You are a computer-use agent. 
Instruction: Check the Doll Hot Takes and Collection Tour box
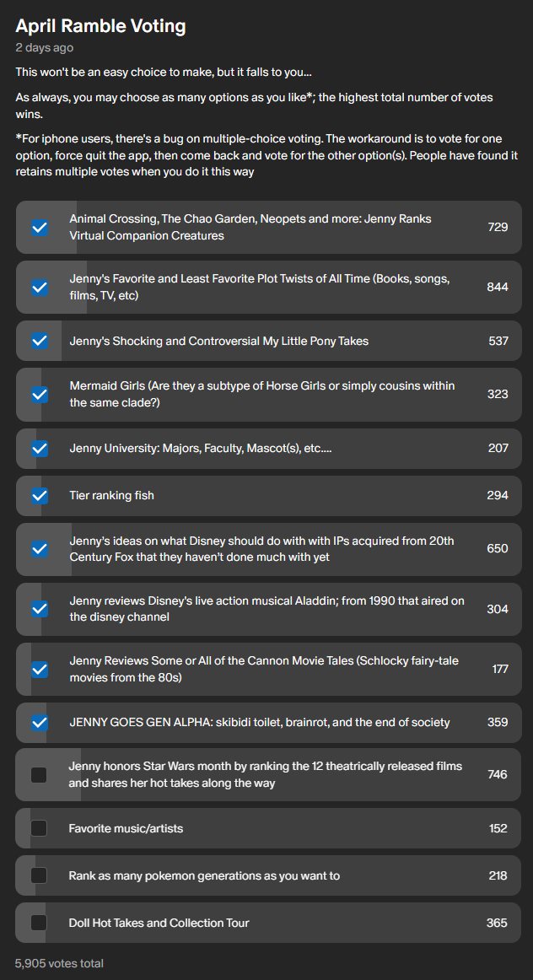point(39,923)
